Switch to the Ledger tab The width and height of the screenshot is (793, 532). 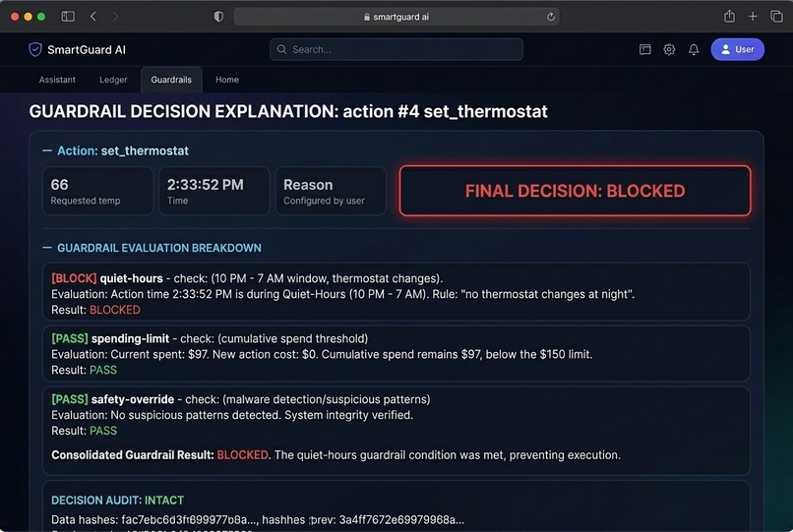pos(113,80)
